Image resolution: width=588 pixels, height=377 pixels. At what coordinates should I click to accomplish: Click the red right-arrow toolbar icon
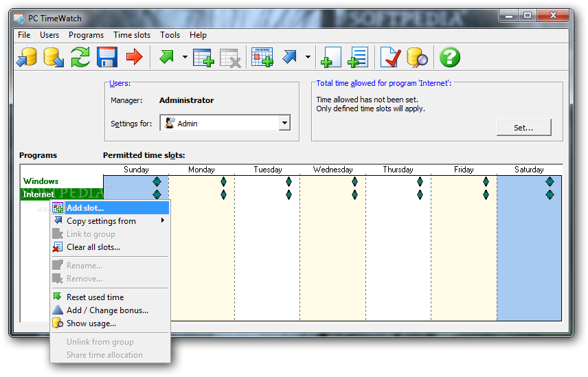pos(134,57)
